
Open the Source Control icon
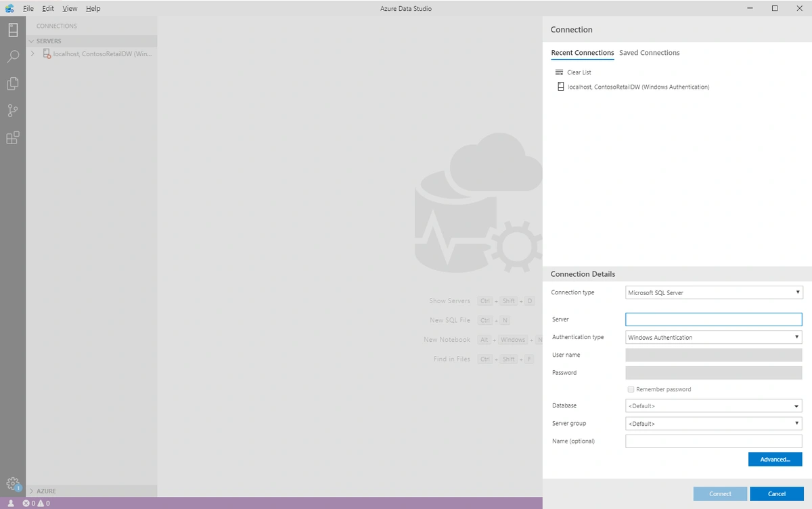(12, 111)
